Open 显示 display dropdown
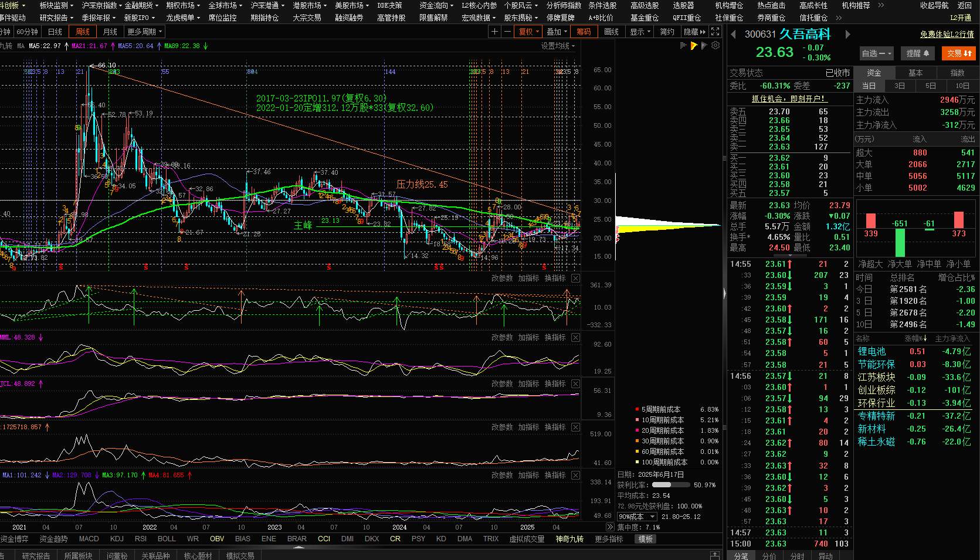The height and width of the screenshot is (560, 980). [x=640, y=32]
